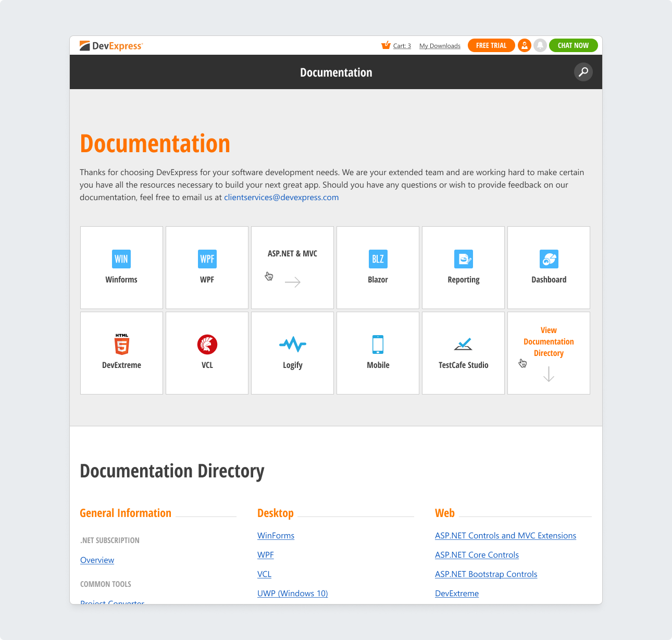Screen dimensions: 672x640
Task: Click the orange Documentation page title
Action: (155, 144)
